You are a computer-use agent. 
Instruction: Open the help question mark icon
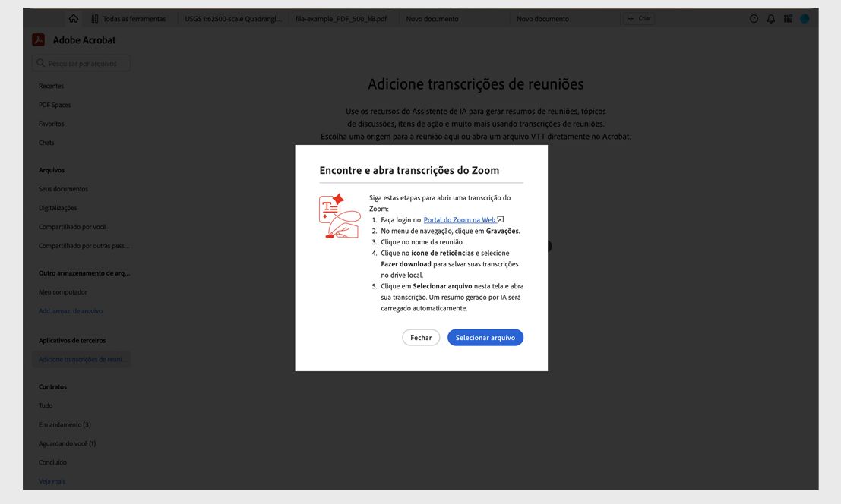tap(754, 19)
